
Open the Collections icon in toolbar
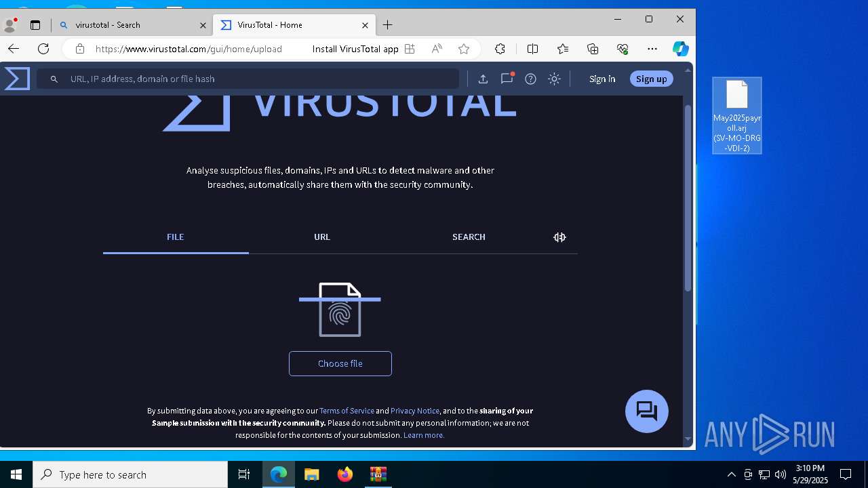click(x=593, y=49)
